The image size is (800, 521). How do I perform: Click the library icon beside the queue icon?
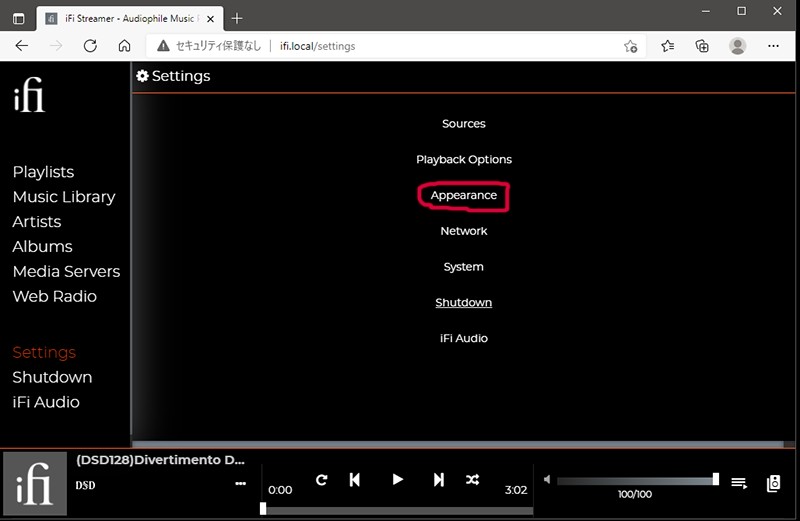(x=773, y=483)
